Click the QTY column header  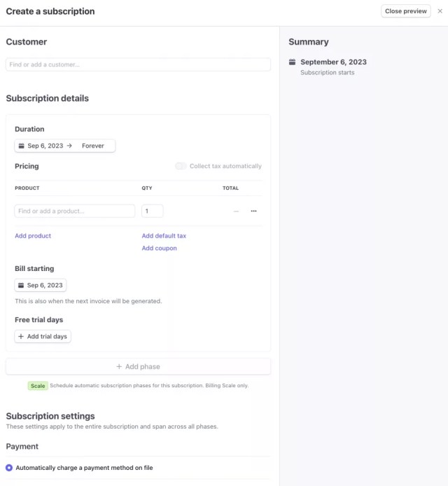click(x=147, y=188)
